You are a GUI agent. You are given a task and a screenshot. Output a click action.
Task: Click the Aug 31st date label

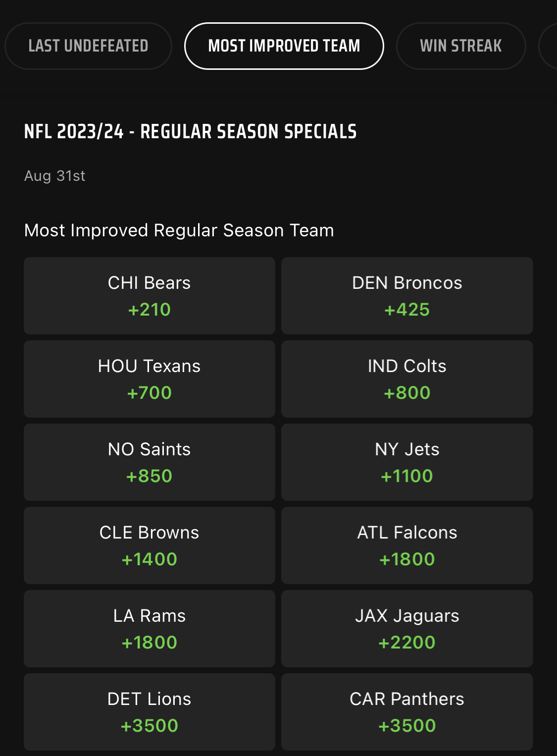55,176
